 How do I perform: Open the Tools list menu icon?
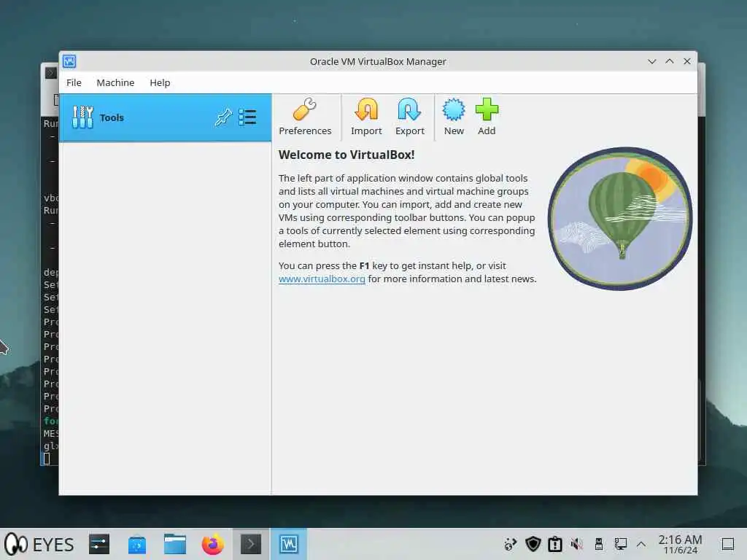(x=247, y=117)
